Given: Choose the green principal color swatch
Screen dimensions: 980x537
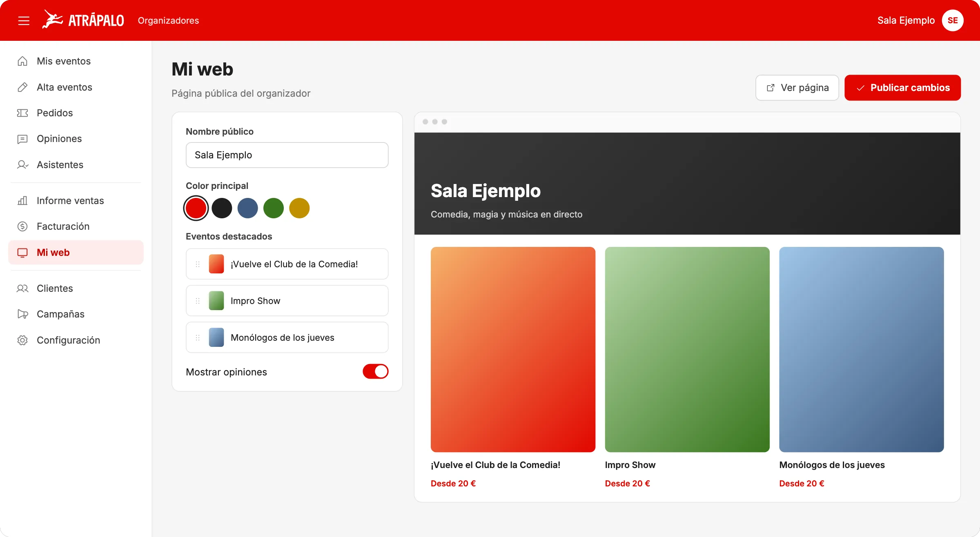Looking at the screenshot, I should [x=274, y=208].
